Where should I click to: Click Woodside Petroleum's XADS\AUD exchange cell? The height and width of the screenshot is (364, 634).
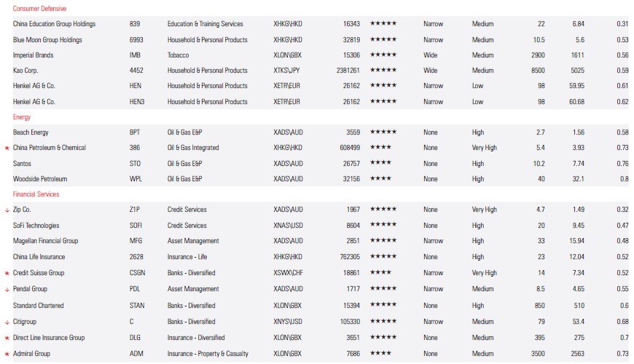pos(289,179)
